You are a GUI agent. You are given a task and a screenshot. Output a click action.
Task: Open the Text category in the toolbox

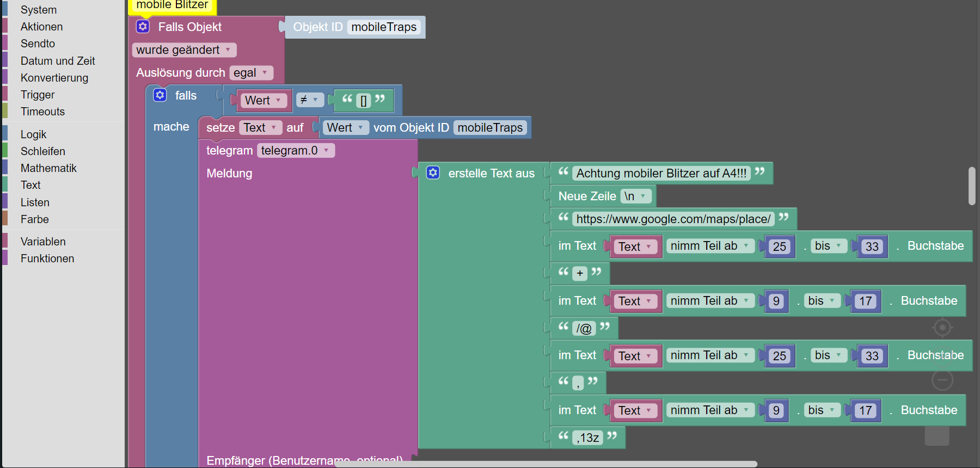[30, 185]
